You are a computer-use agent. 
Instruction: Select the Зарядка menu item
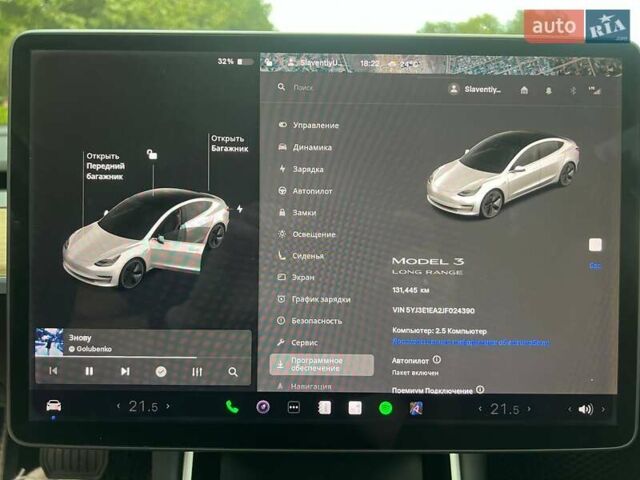[x=308, y=169]
